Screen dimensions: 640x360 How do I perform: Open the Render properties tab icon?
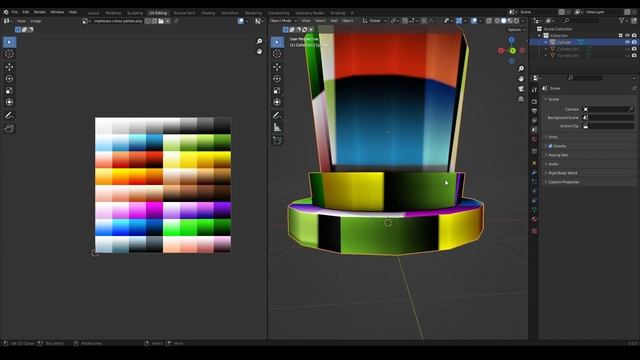coord(534,101)
